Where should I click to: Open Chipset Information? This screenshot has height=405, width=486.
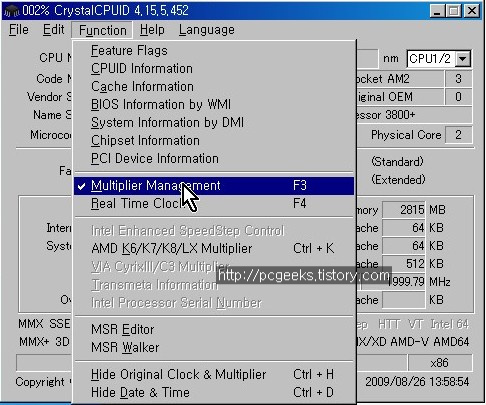pos(214,141)
